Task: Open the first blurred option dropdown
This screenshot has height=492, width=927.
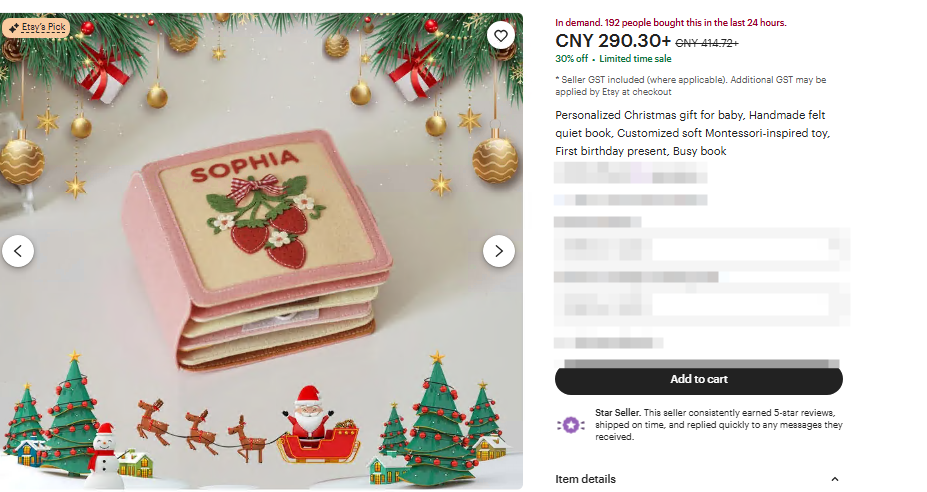Action: tap(702, 250)
